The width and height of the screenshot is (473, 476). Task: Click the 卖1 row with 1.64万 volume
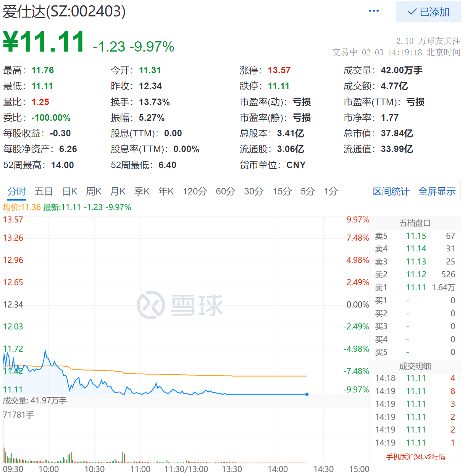(x=415, y=288)
